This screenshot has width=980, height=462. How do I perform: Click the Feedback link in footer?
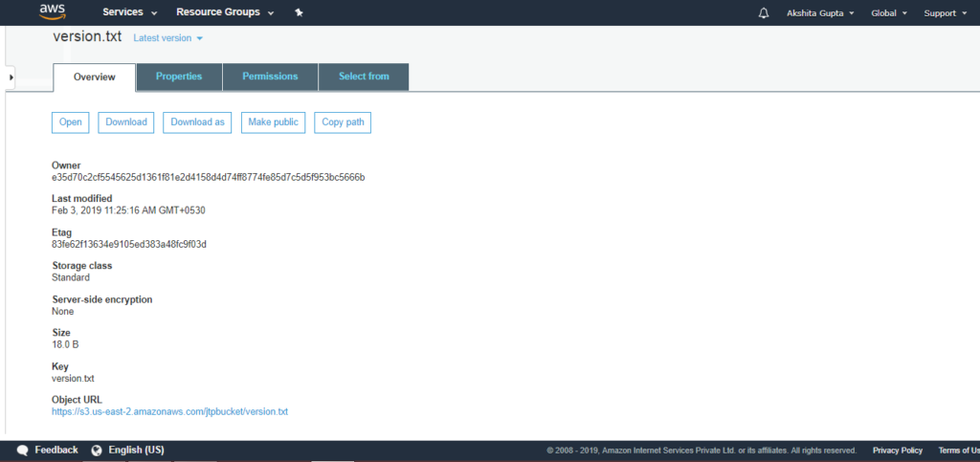point(56,451)
